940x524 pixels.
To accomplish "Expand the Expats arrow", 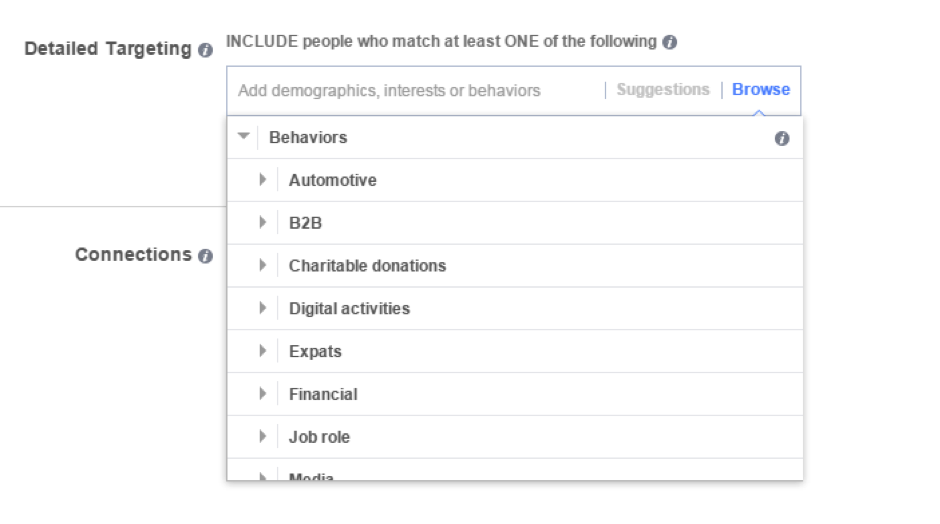I will (263, 351).
